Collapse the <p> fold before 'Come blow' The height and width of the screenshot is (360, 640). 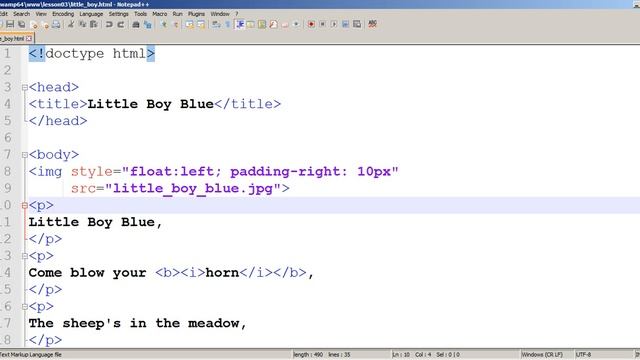click(24, 256)
